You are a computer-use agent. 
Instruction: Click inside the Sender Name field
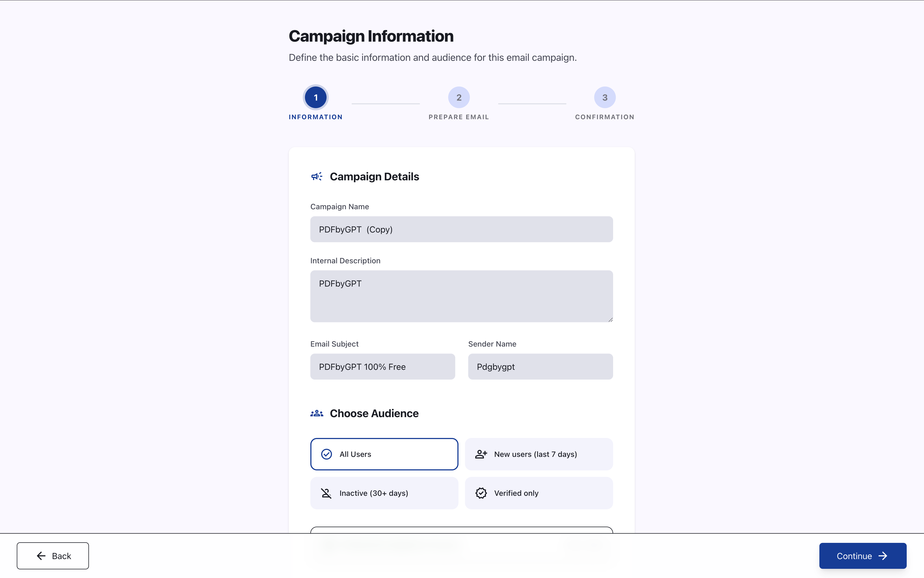click(540, 366)
